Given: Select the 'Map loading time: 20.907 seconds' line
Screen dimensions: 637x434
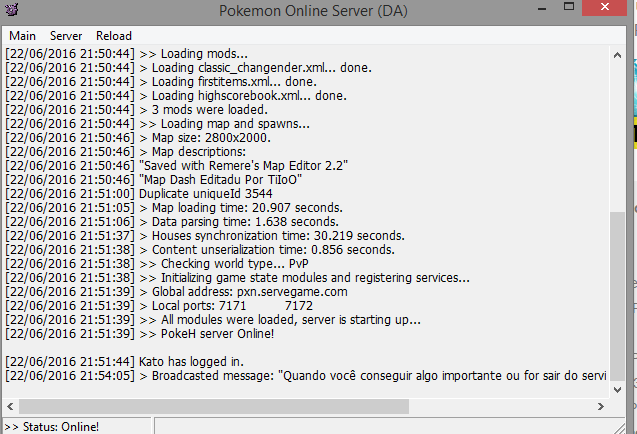Looking at the screenshot, I should (174, 208).
